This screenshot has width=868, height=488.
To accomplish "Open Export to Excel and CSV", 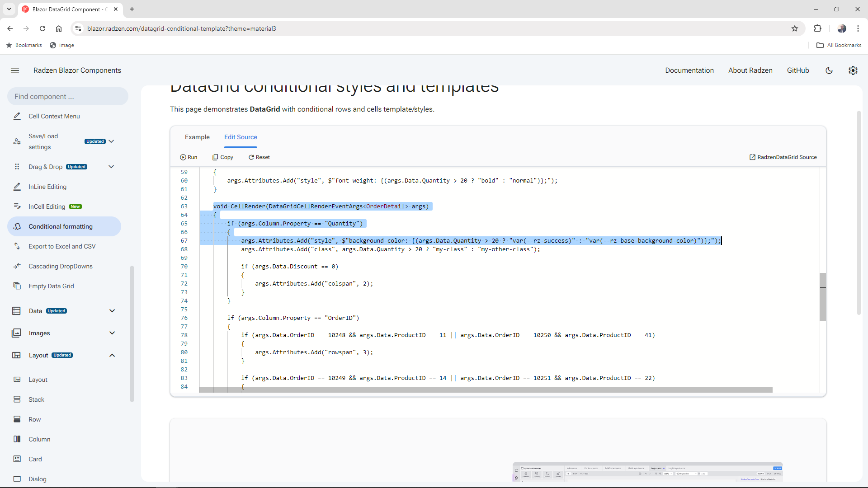I will point(62,246).
